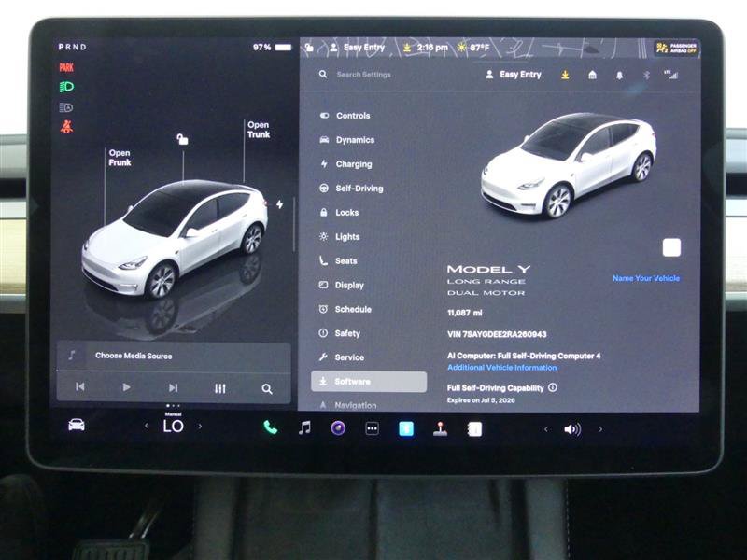Open the media equalizer icon
This screenshot has height=560, width=747.
219,388
